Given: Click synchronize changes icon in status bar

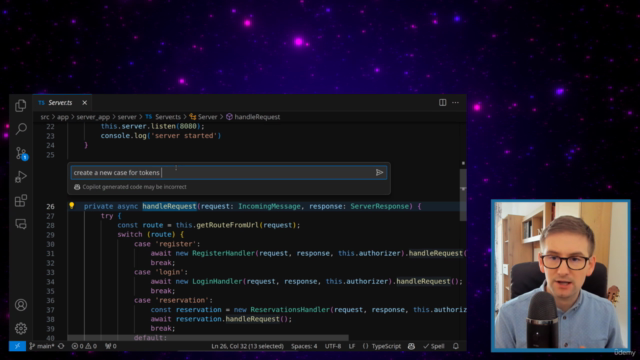Looking at the screenshot, I should pyautogui.click(x=61, y=346).
